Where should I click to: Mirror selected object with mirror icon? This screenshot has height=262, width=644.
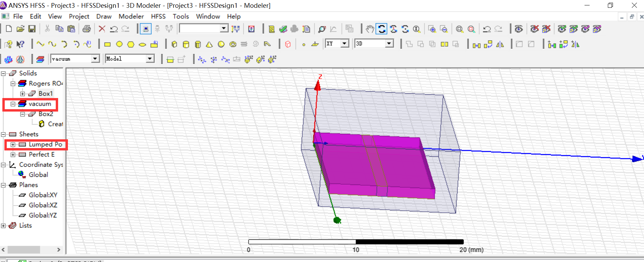[x=500, y=44]
